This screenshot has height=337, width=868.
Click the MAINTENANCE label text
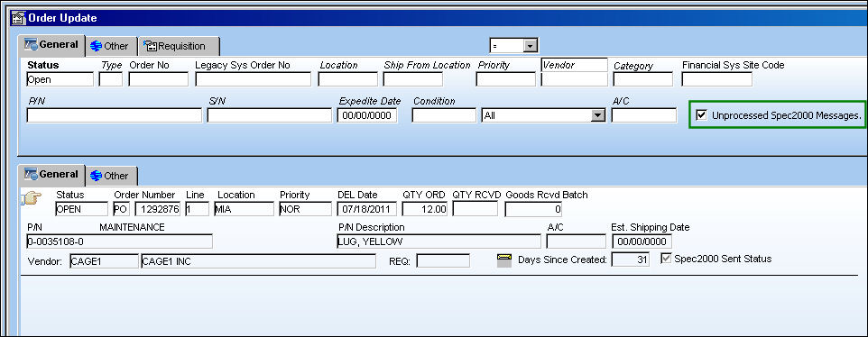133,227
